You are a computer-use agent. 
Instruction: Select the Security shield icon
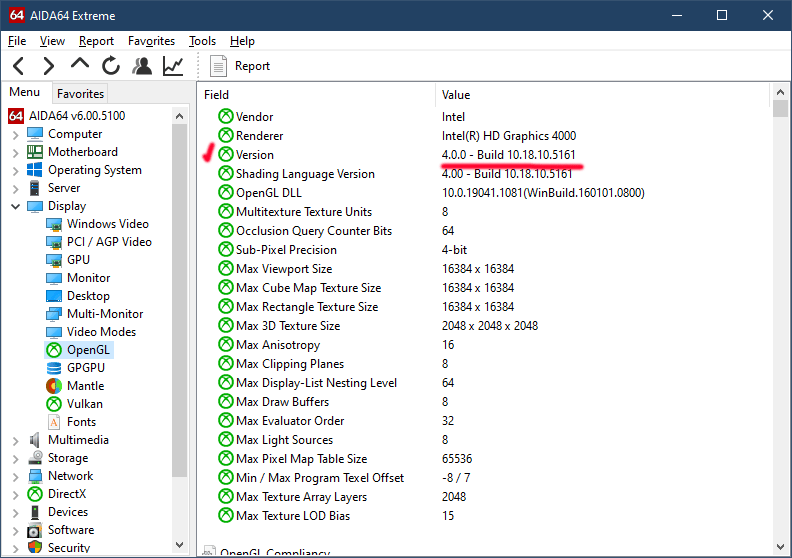point(35,547)
